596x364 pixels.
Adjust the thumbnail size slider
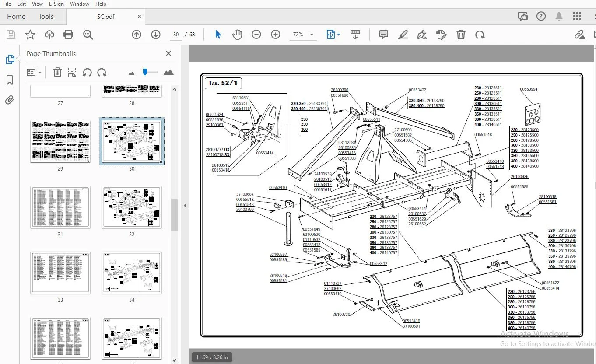click(x=145, y=72)
